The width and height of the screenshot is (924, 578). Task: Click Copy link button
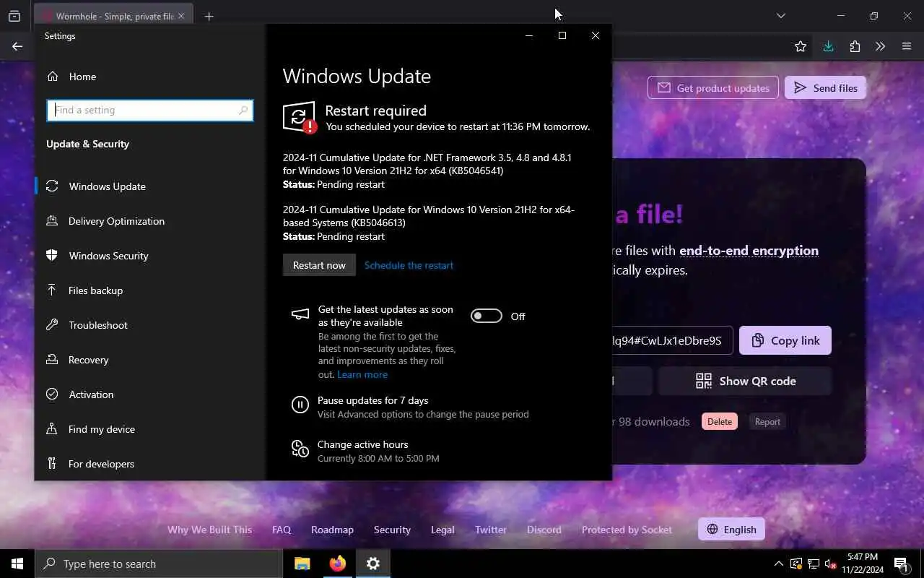pyautogui.click(x=785, y=340)
